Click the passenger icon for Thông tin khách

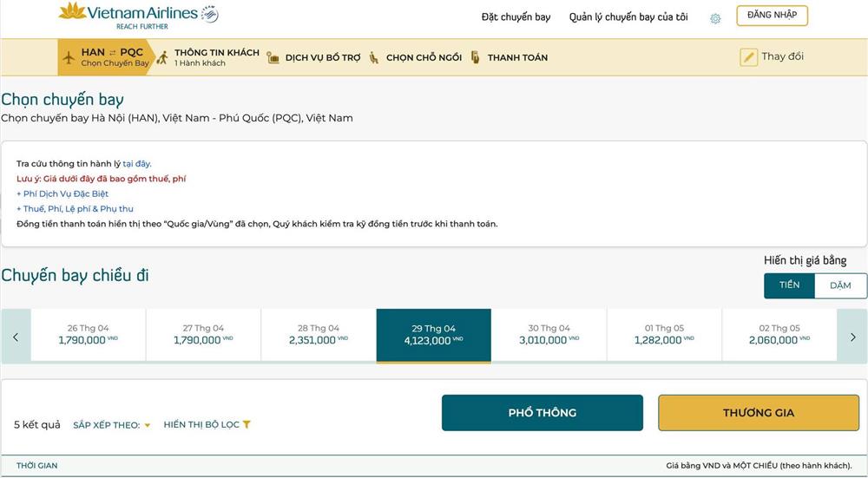(x=162, y=58)
